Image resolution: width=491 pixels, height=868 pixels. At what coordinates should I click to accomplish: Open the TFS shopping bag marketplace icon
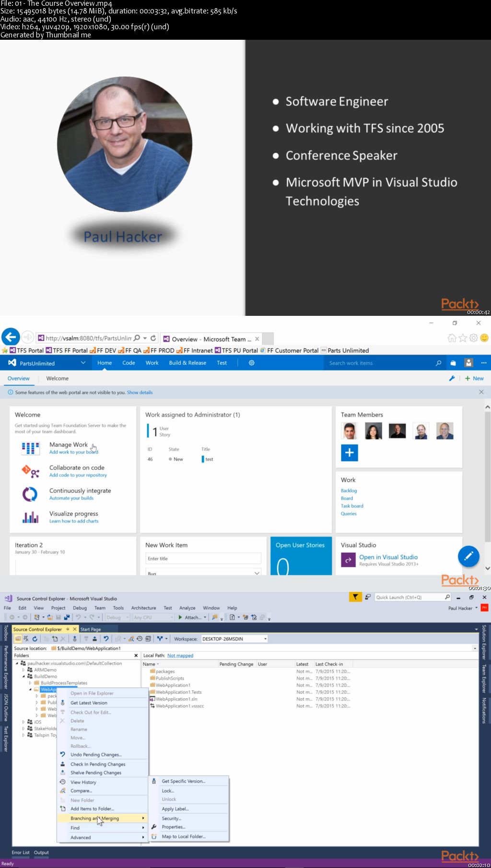(x=453, y=363)
